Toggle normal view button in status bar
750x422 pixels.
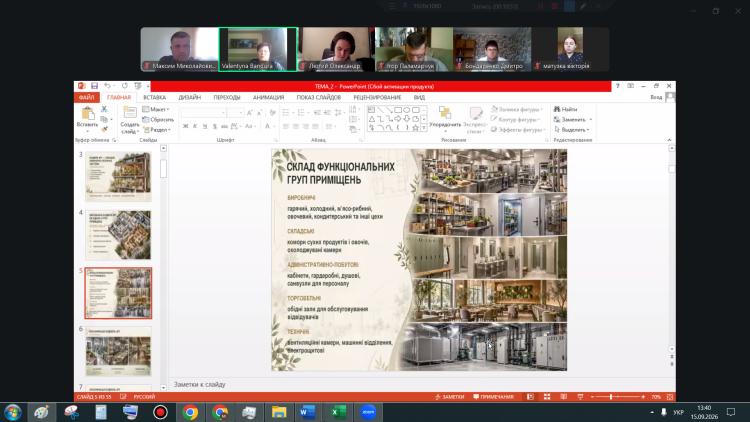pos(530,397)
